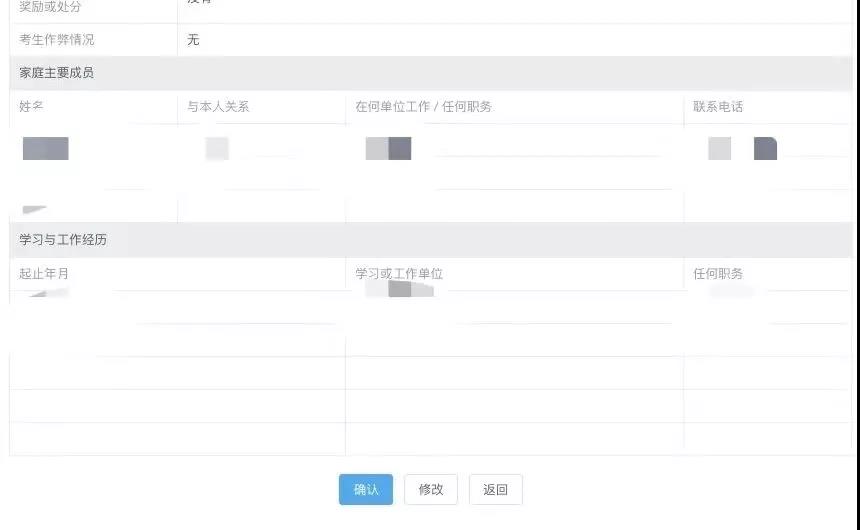Image resolution: width=860 pixels, height=530 pixels.
Task: Click the 与本人关系 column header
Action: [x=218, y=107]
